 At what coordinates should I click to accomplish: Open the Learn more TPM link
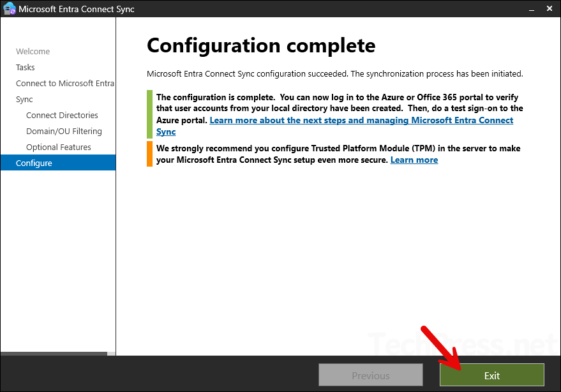pyautogui.click(x=414, y=160)
